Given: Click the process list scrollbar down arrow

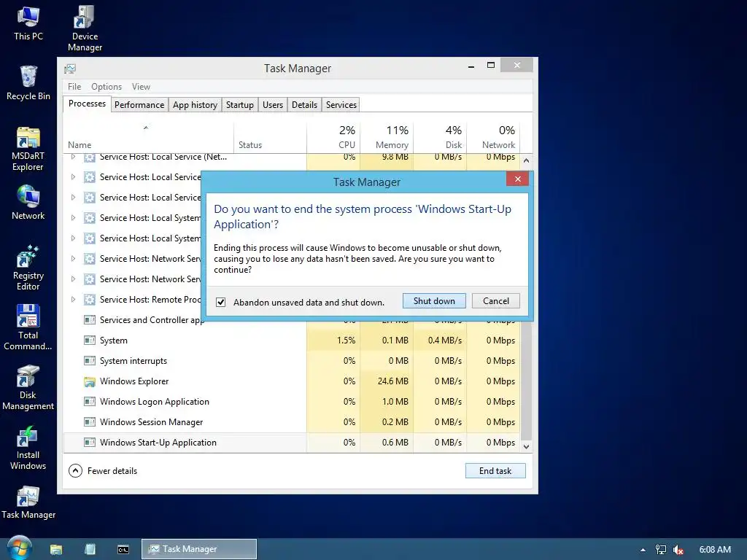Looking at the screenshot, I should [527, 447].
